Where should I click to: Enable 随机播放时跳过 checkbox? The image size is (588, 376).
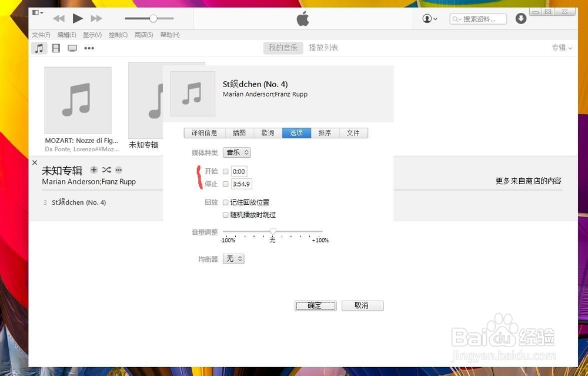[x=225, y=214]
